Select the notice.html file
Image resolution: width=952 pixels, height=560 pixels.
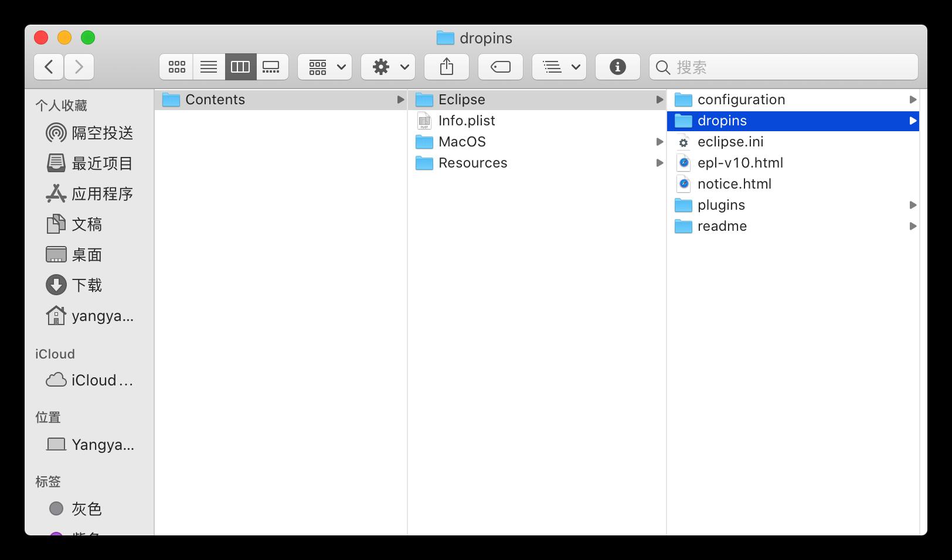pos(793,184)
